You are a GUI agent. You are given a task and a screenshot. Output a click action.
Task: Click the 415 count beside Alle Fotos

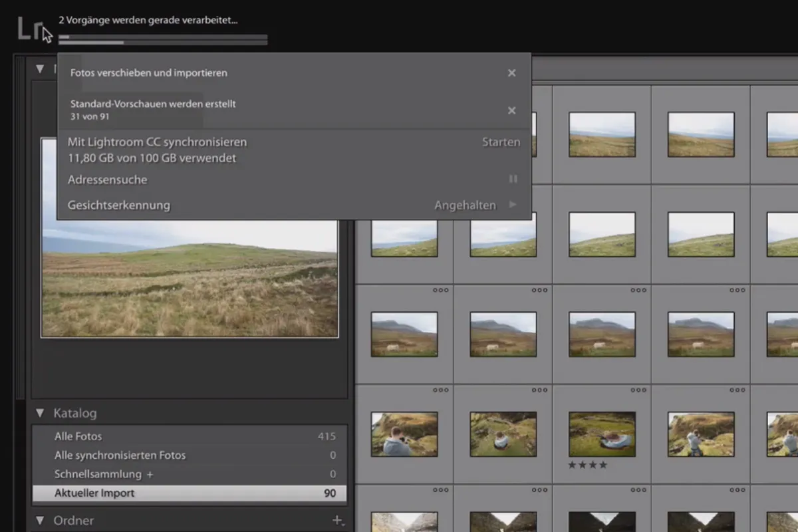click(327, 437)
